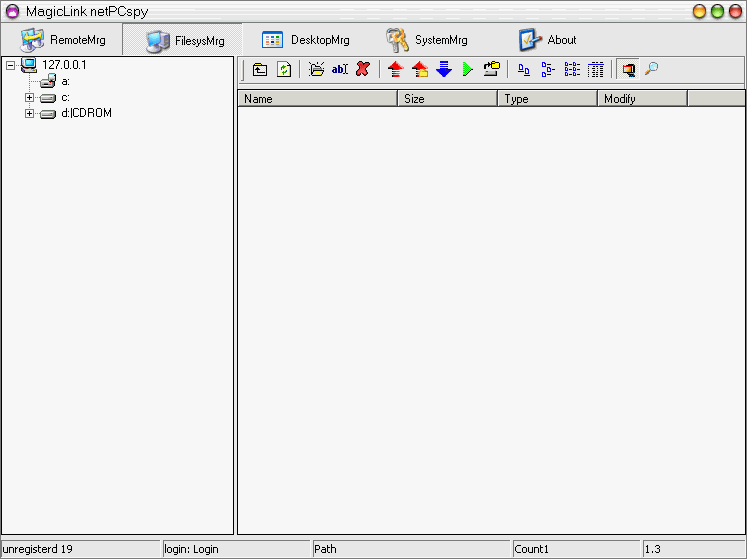Click the open folder toolbar icon

[x=316, y=70]
